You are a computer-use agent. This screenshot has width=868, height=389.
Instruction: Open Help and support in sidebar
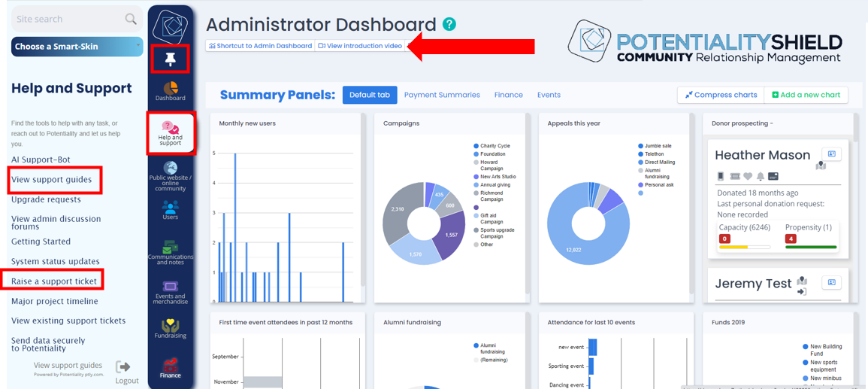pos(171,133)
